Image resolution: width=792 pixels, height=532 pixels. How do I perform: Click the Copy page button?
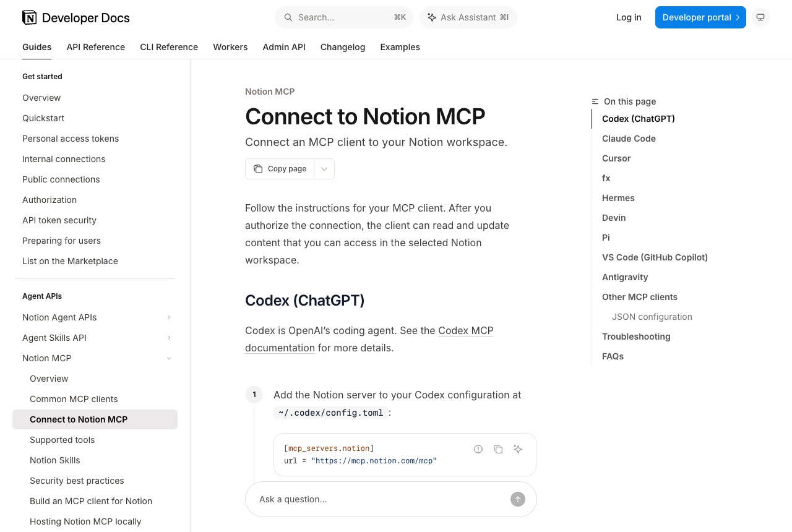(280, 169)
